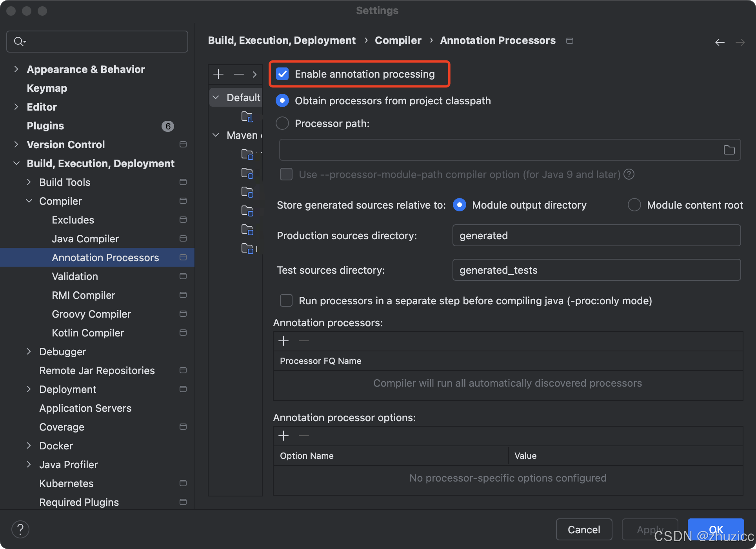Click the project-level icon beside the Annotation Processors title
The width and height of the screenshot is (756, 549).
pos(570,41)
